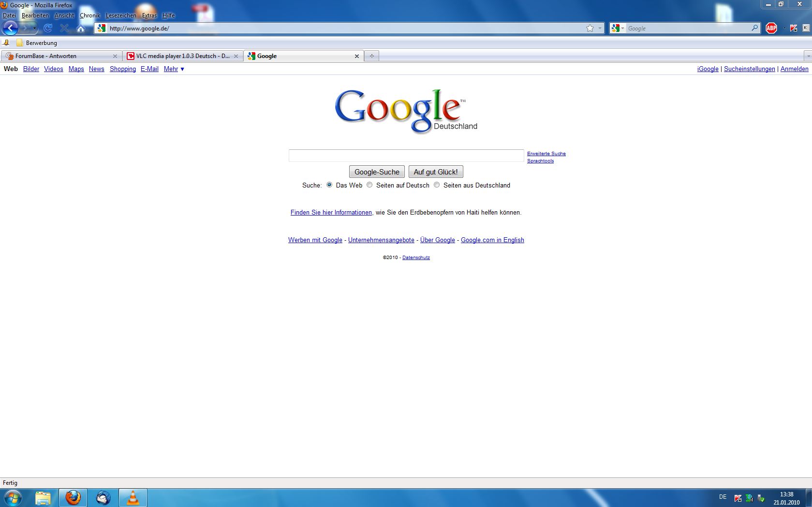Viewport: 812px width, 507px height.
Task: Open the list all tabs dropdown
Action: (807, 56)
